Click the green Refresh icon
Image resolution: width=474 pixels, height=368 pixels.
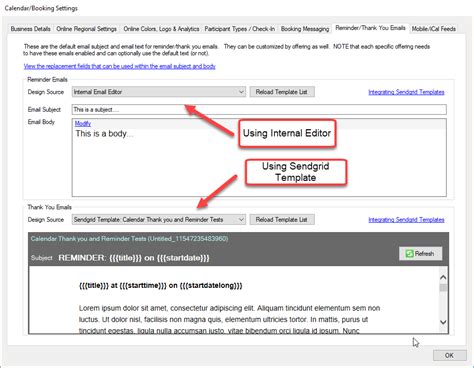(x=409, y=254)
